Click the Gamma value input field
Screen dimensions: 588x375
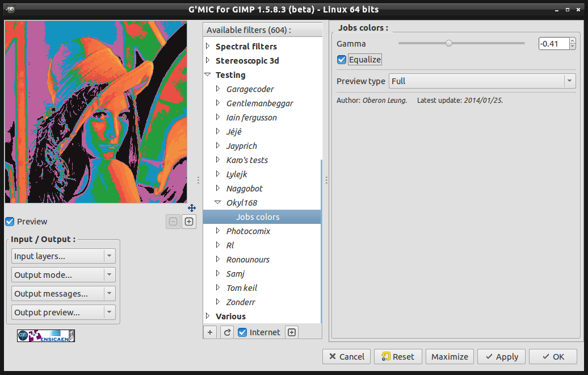coord(554,44)
